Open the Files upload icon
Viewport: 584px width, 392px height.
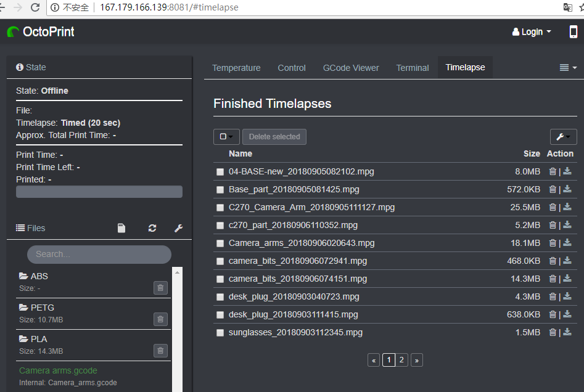click(121, 227)
